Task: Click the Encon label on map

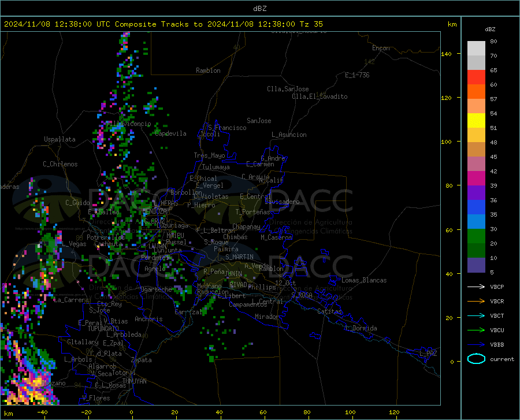Action: point(381,48)
